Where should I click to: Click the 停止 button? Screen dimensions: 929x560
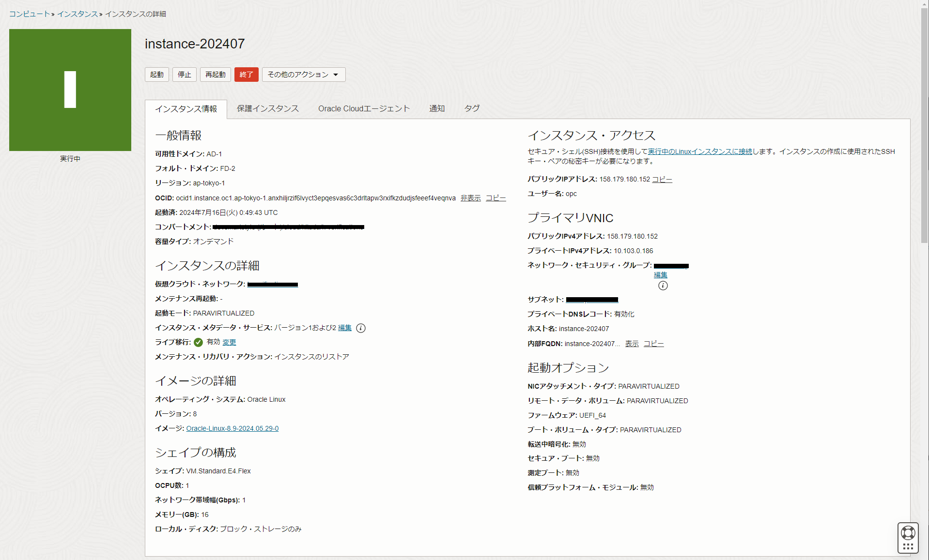tap(185, 75)
